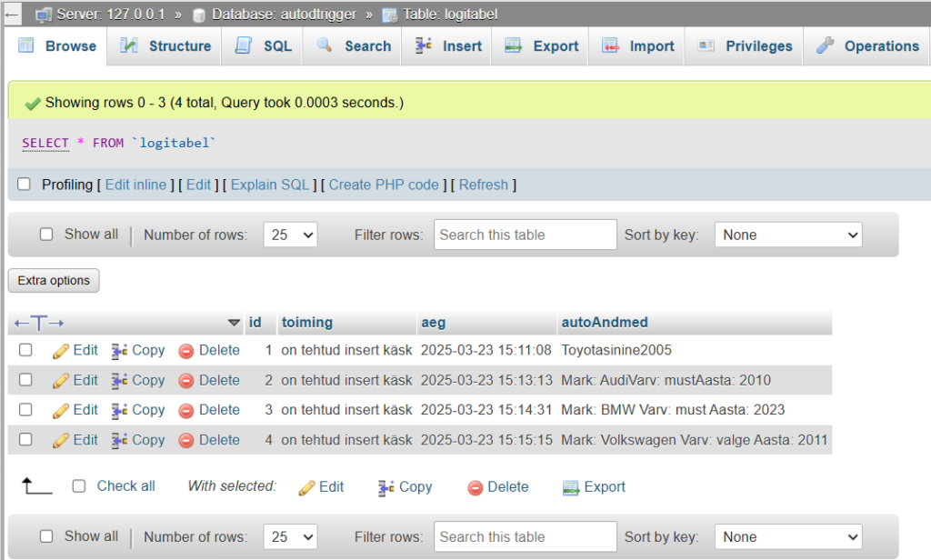The image size is (931, 560).
Task: Expand Extra options
Action: click(54, 280)
